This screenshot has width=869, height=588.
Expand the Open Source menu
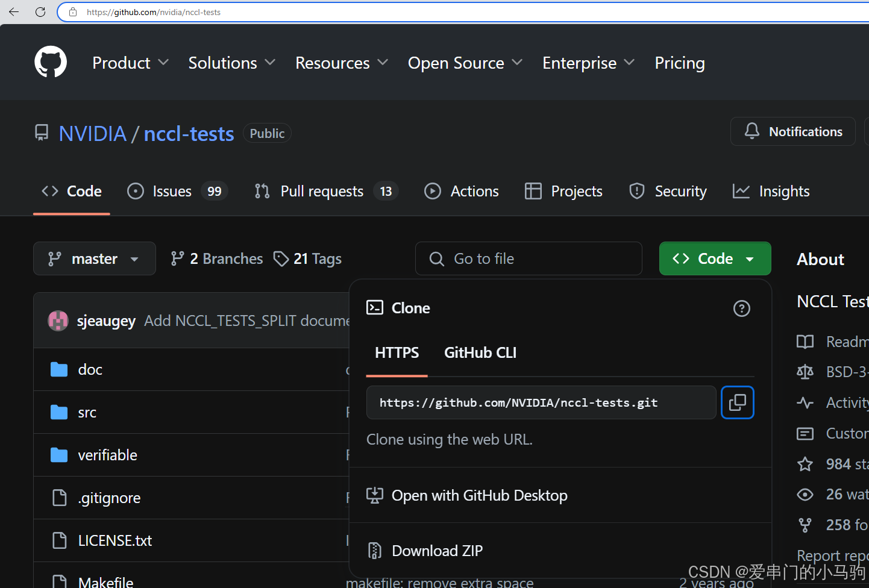pyautogui.click(x=465, y=63)
